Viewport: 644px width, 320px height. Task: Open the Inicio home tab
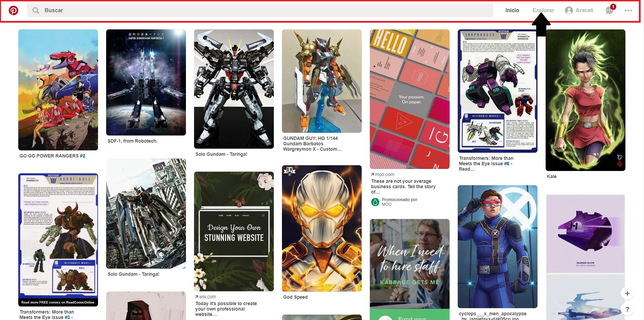click(512, 10)
